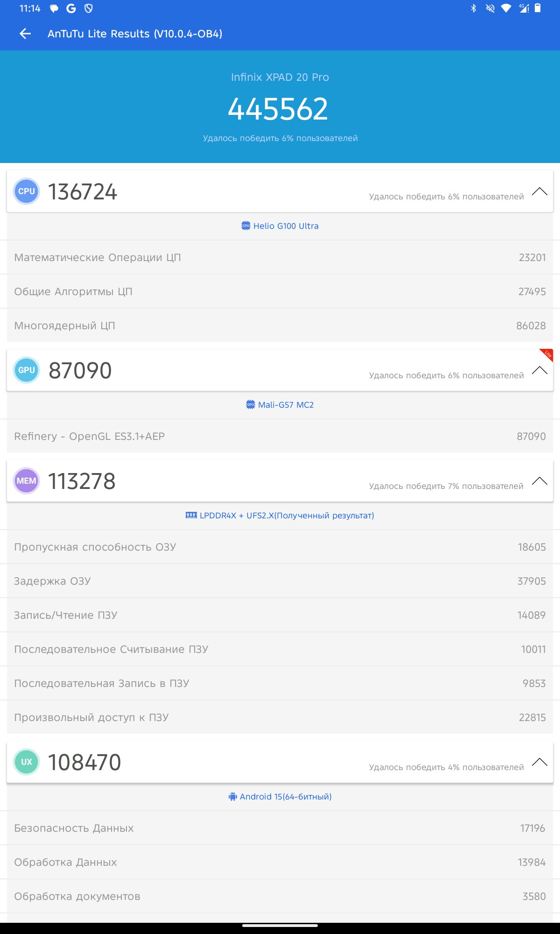The image size is (560, 934).
Task: Tap the GPU badge icon
Action: [x=27, y=370]
